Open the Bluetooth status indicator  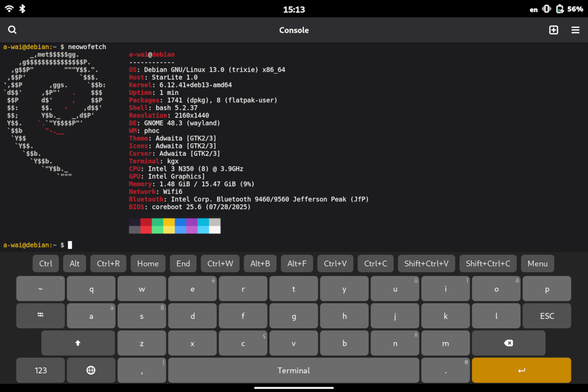[x=22, y=9]
